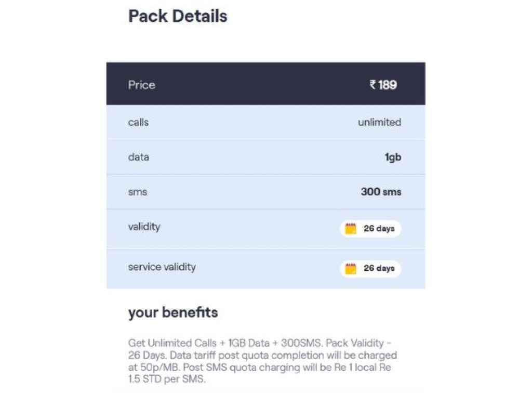Select the data row label
The width and height of the screenshot is (532, 393).
tap(139, 157)
